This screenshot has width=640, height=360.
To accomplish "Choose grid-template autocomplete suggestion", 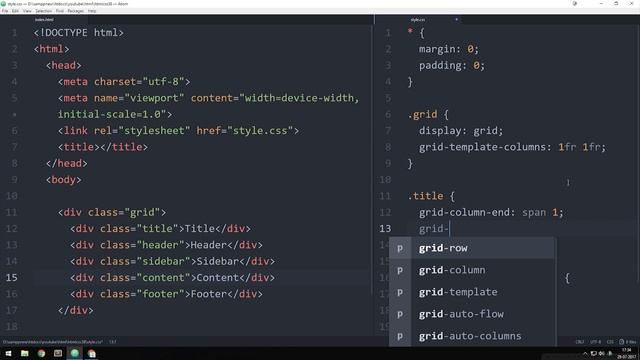I will pyautogui.click(x=472, y=292).
